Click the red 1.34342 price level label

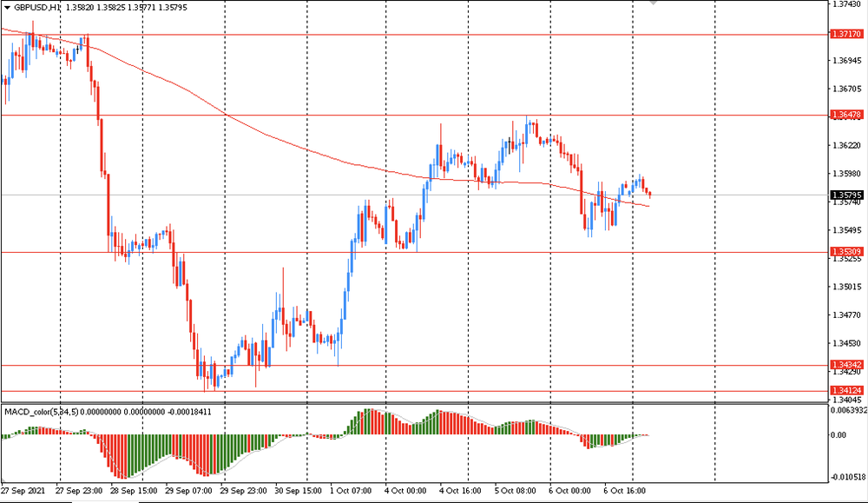tap(846, 365)
